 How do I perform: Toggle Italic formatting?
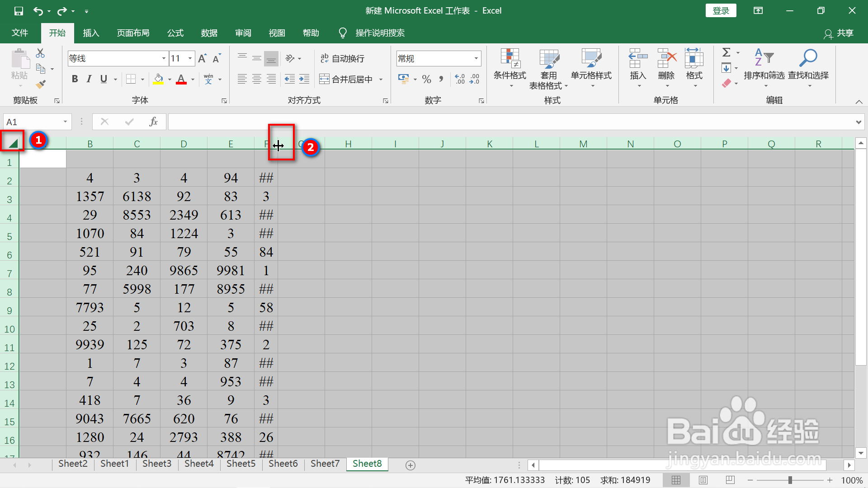[89, 79]
